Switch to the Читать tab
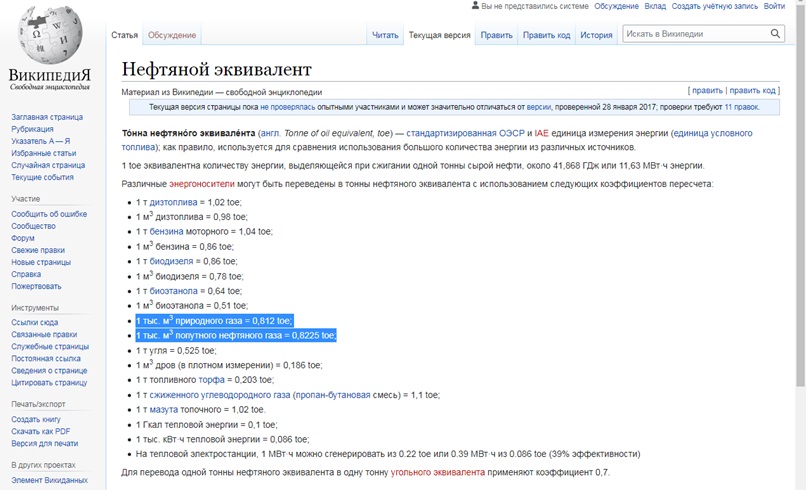807x490 pixels. [x=385, y=35]
